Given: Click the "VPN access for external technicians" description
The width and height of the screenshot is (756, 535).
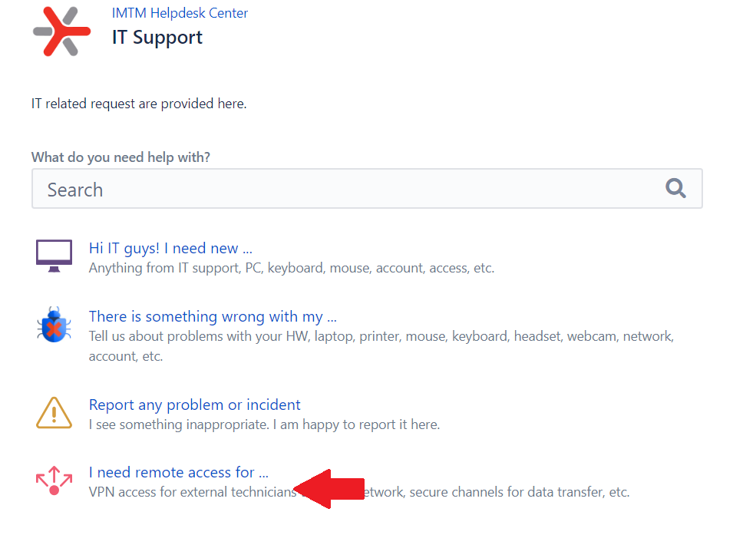Looking at the screenshot, I should pyautogui.click(x=192, y=492).
